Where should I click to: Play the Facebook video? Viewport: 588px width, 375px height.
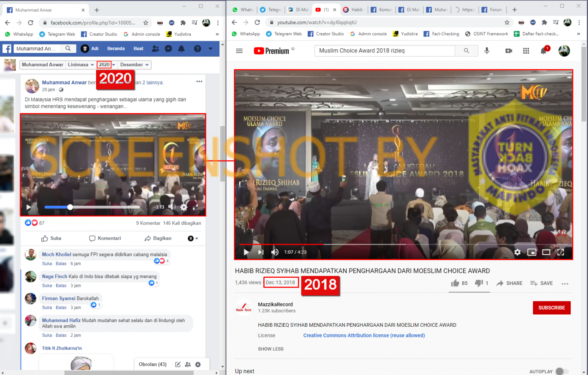click(29, 207)
